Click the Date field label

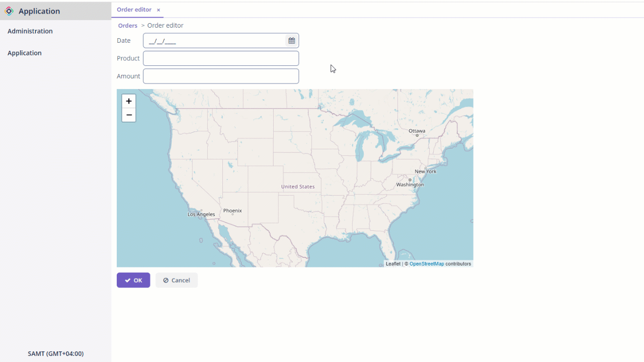click(x=124, y=41)
